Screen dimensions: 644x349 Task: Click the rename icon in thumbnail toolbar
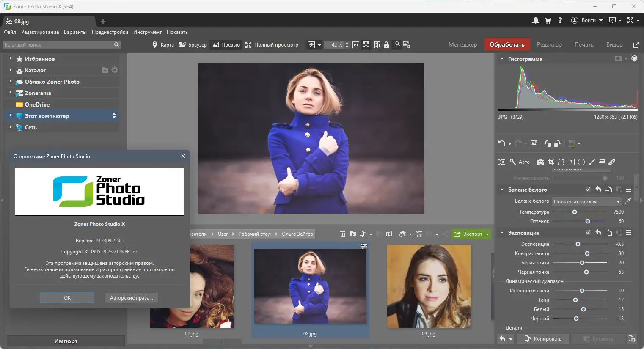tap(389, 234)
